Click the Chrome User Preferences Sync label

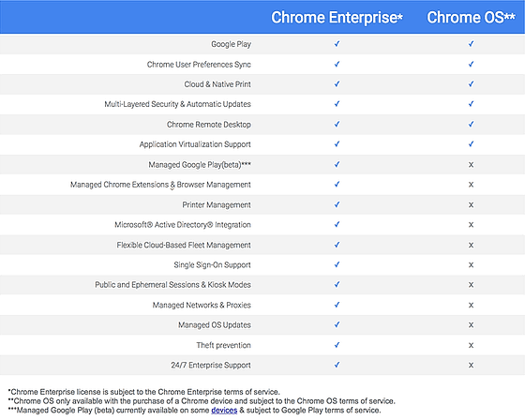pos(199,65)
